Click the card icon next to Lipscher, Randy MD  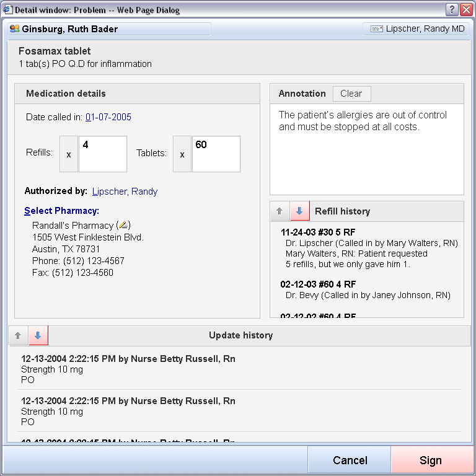point(376,29)
